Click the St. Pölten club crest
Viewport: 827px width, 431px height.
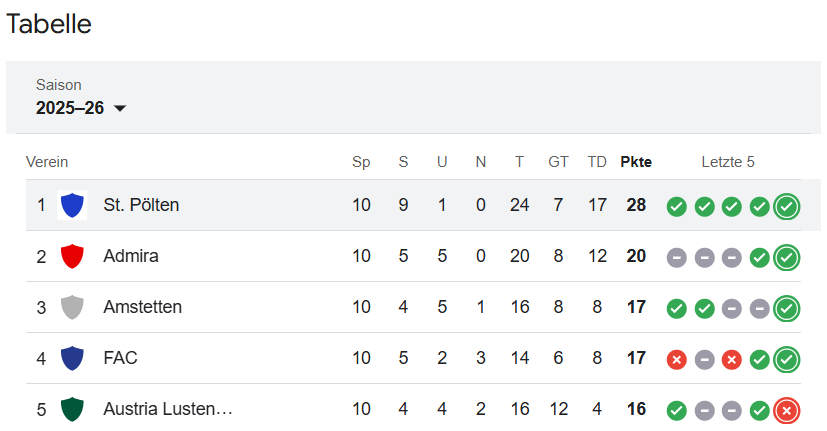coord(72,205)
